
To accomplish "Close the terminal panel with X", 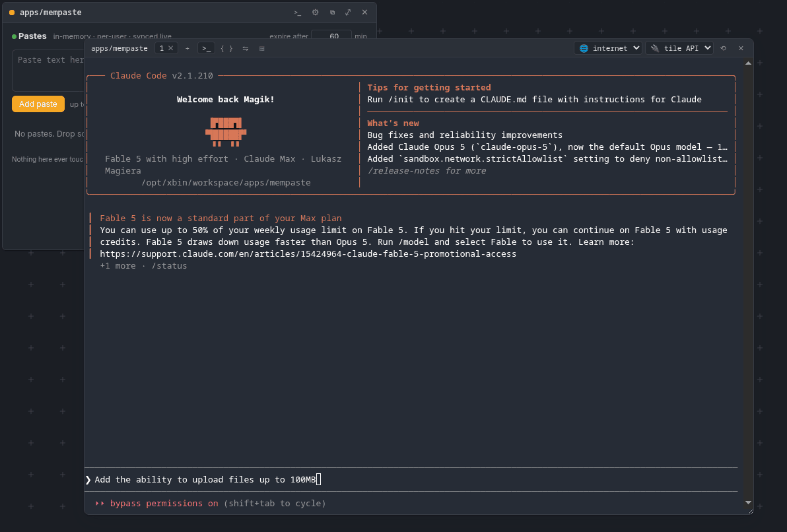I will click(741, 48).
